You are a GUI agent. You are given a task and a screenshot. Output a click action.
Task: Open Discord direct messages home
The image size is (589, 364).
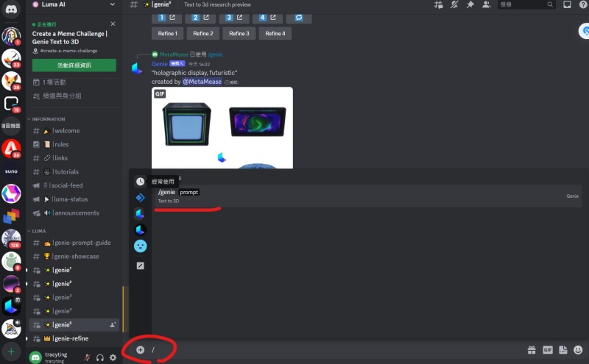[11, 9]
